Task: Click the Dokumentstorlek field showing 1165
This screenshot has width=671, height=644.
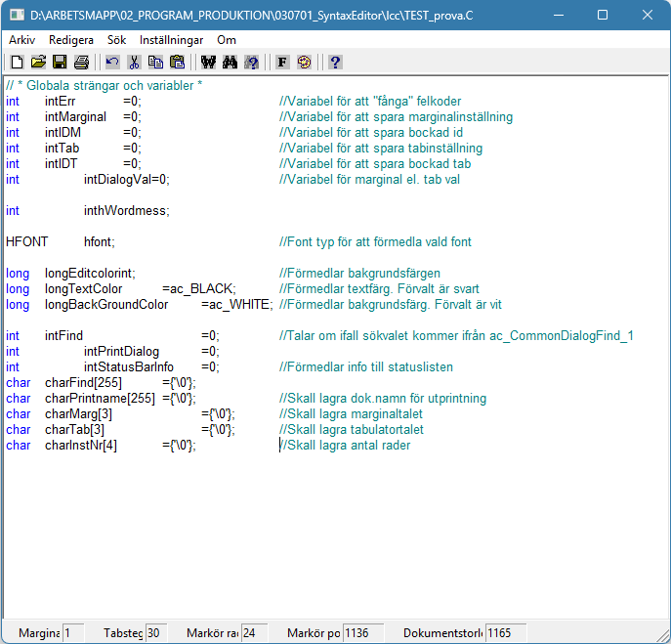Action: coord(506,633)
